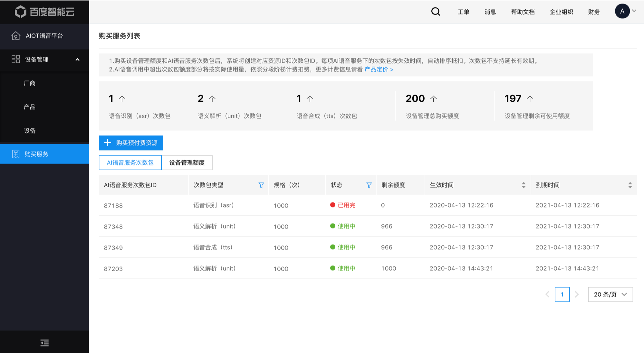Image resolution: width=644 pixels, height=353 pixels.
Task: Click 使用中 status in row 87203
Action: (x=343, y=268)
